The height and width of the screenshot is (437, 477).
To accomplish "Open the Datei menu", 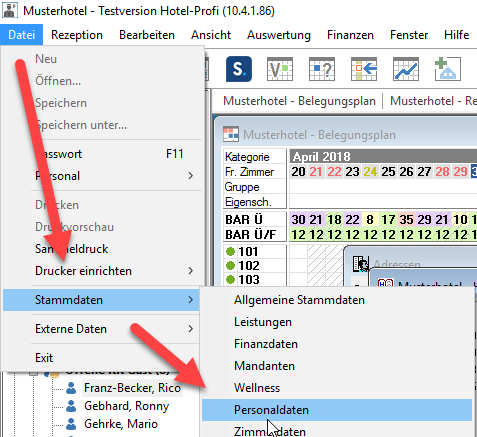I will 22,35.
